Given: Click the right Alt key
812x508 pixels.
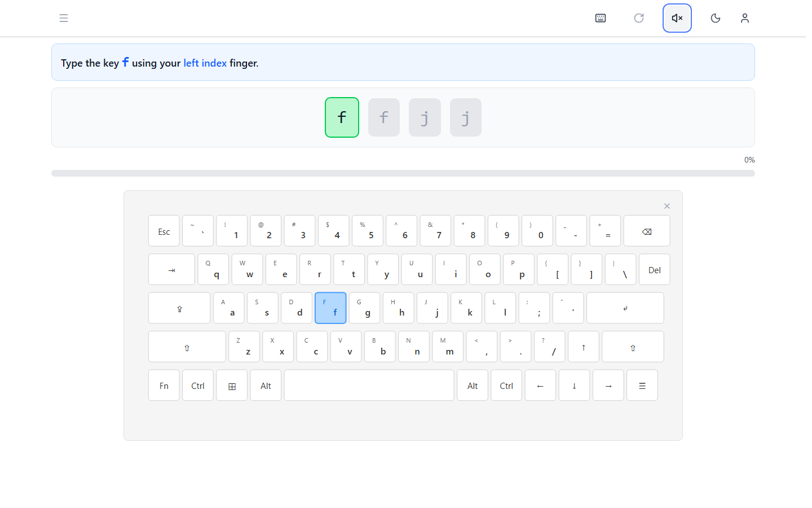Looking at the screenshot, I should point(473,386).
